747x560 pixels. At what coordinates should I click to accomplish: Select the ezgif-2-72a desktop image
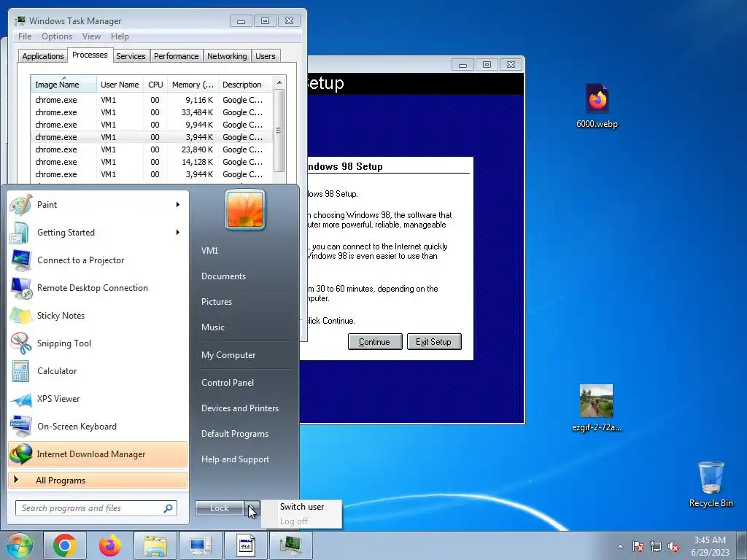(x=597, y=408)
